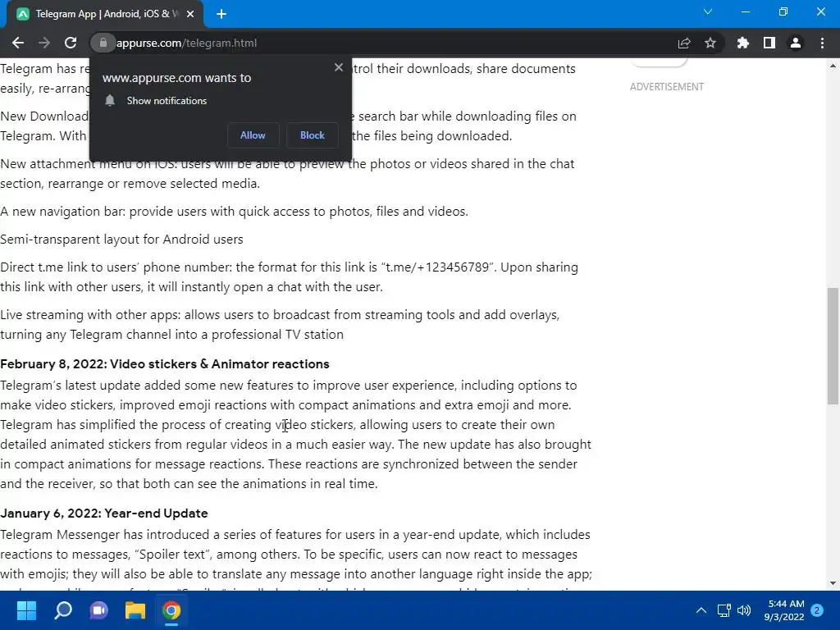Click the ADVERTISEMENT label
The height and width of the screenshot is (630, 840).
666,87
